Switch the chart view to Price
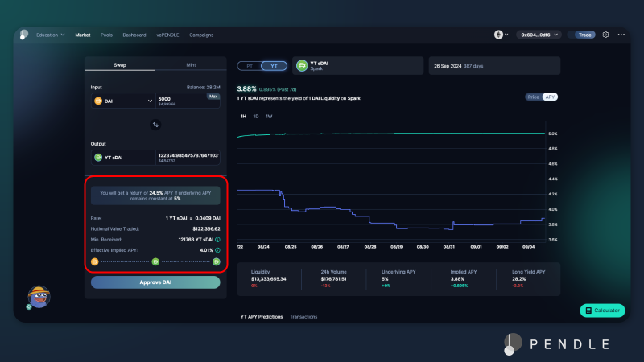The height and width of the screenshot is (362, 644). (x=533, y=97)
